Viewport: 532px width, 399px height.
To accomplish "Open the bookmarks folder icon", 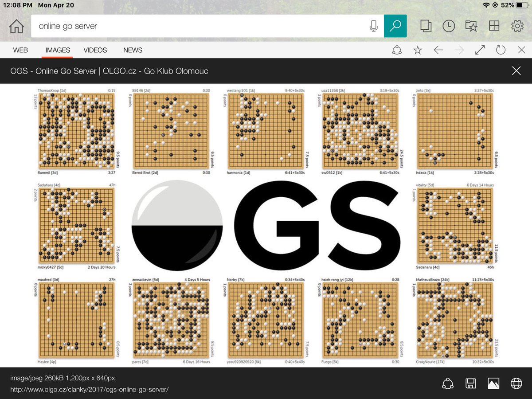I will [471, 26].
